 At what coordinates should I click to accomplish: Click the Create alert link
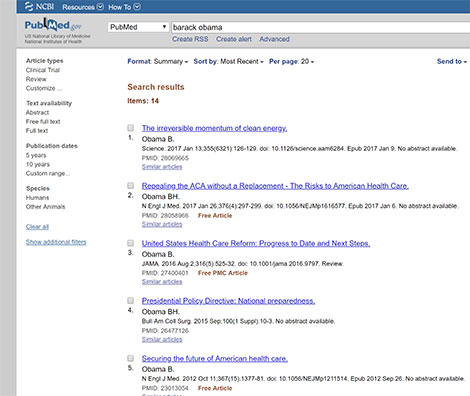[x=234, y=39]
